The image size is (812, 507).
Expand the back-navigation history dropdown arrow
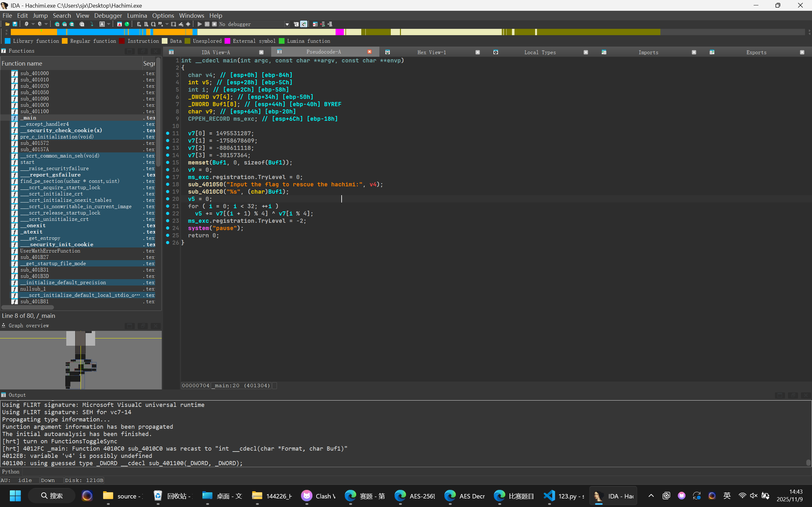pyautogui.click(x=33, y=24)
